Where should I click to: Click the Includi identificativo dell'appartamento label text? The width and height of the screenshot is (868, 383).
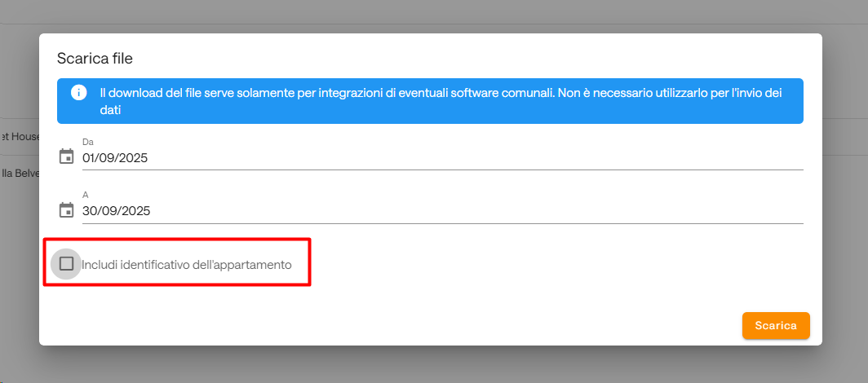[187, 265]
